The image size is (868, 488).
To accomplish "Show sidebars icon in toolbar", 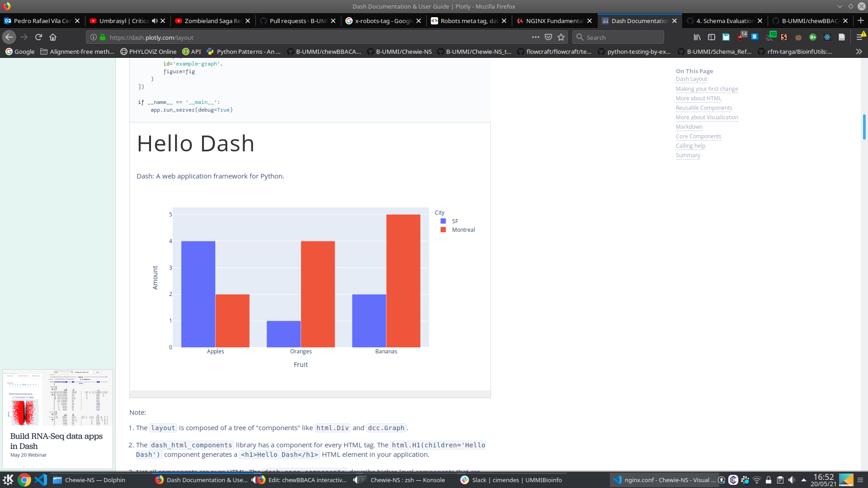I will click(x=711, y=37).
